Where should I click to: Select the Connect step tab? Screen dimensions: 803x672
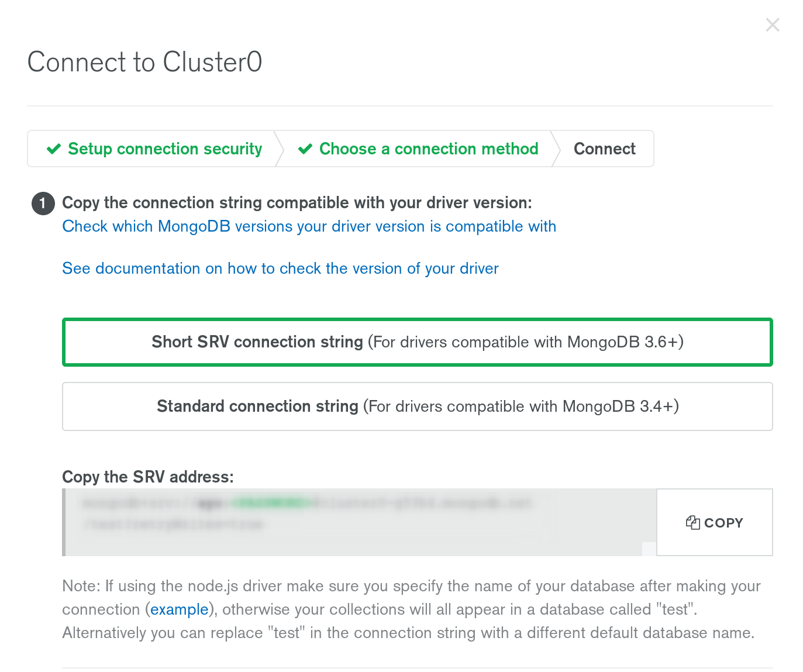[604, 149]
